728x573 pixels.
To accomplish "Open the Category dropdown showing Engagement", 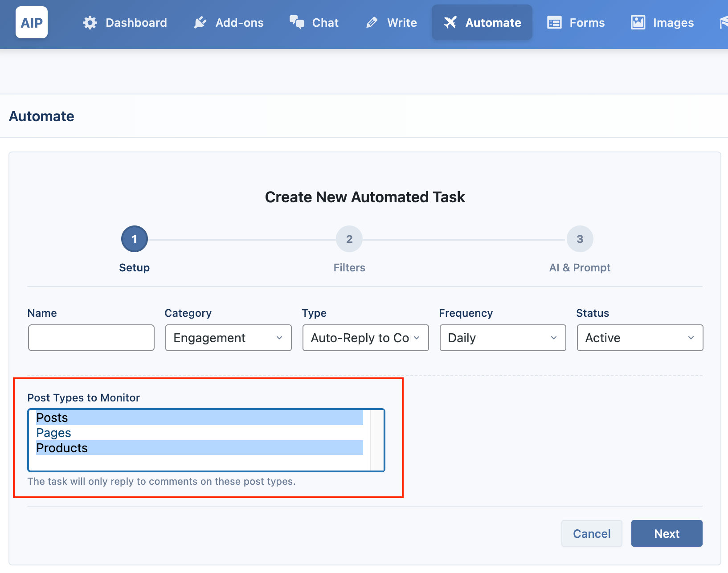I will [229, 338].
